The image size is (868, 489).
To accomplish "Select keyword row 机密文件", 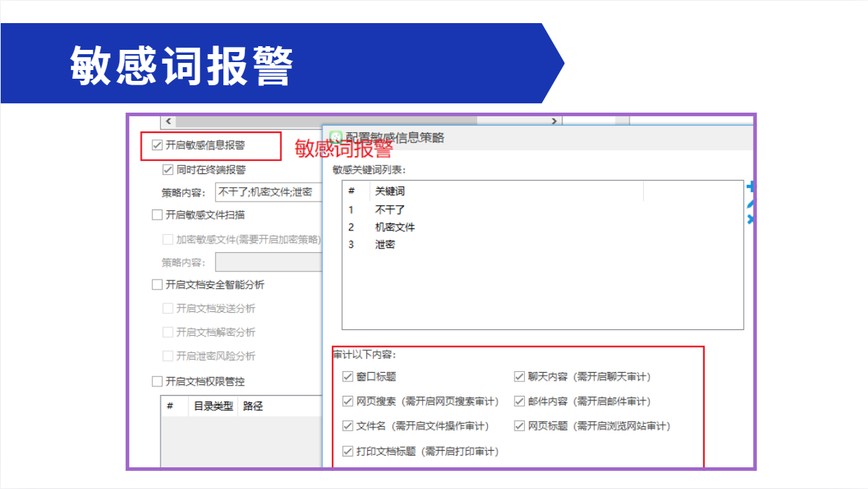I will pos(395,227).
